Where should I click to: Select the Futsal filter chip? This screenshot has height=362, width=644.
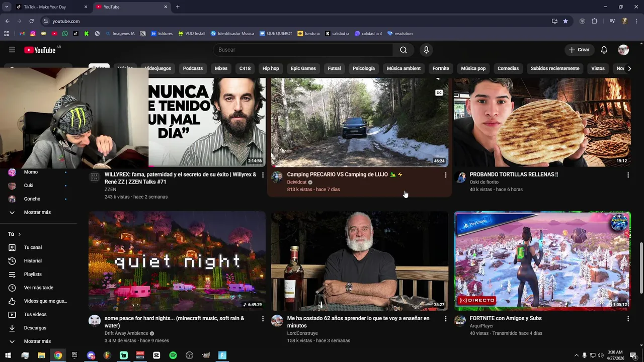334,68
